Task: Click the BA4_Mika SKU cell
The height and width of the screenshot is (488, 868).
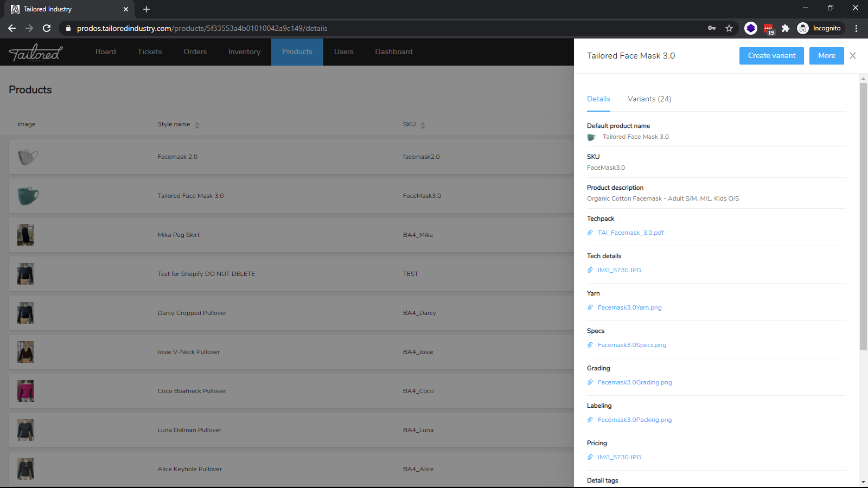Action: tap(418, 235)
